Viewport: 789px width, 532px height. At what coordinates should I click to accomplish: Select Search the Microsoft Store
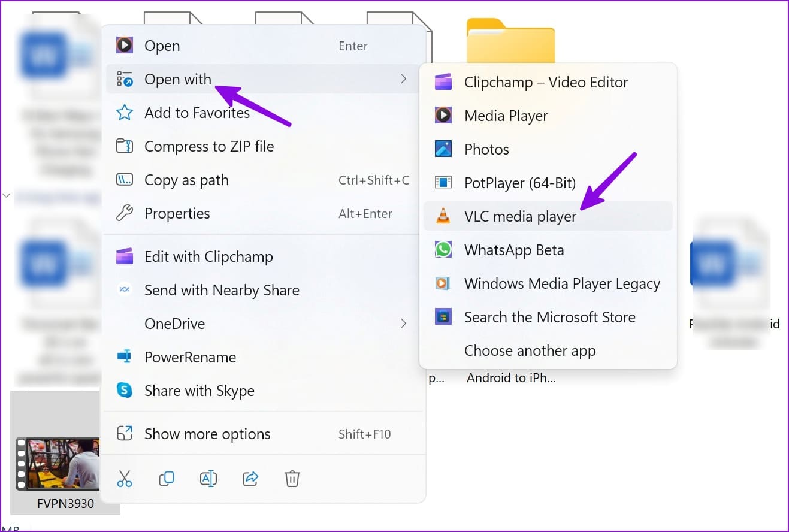(x=548, y=317)
